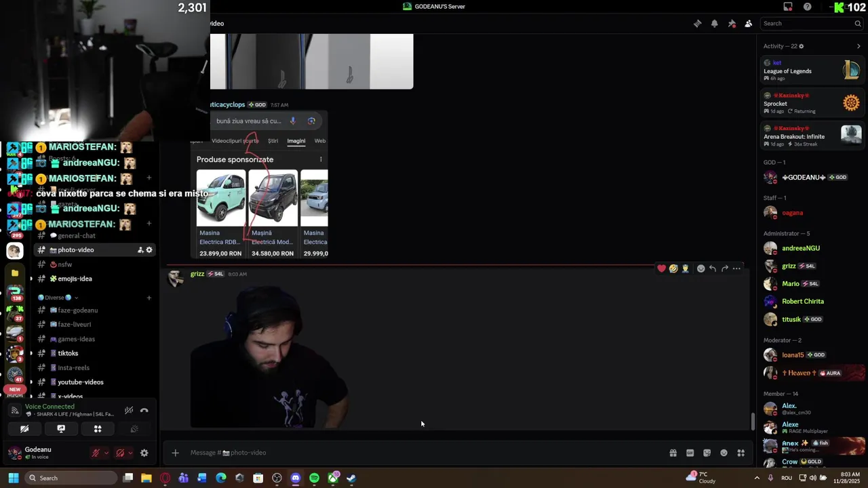Open OBS Studio from the taskbar
868x488 pixels.
click(277, 478)
